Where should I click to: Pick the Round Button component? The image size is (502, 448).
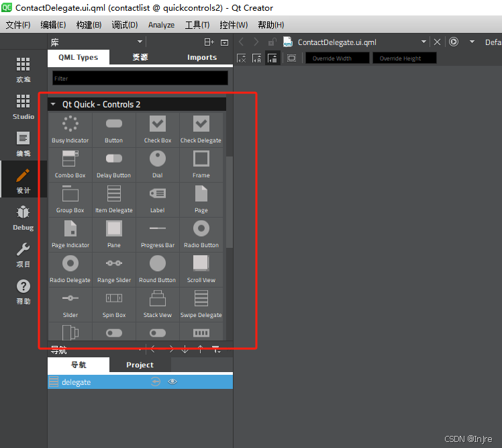coord(158,269)
